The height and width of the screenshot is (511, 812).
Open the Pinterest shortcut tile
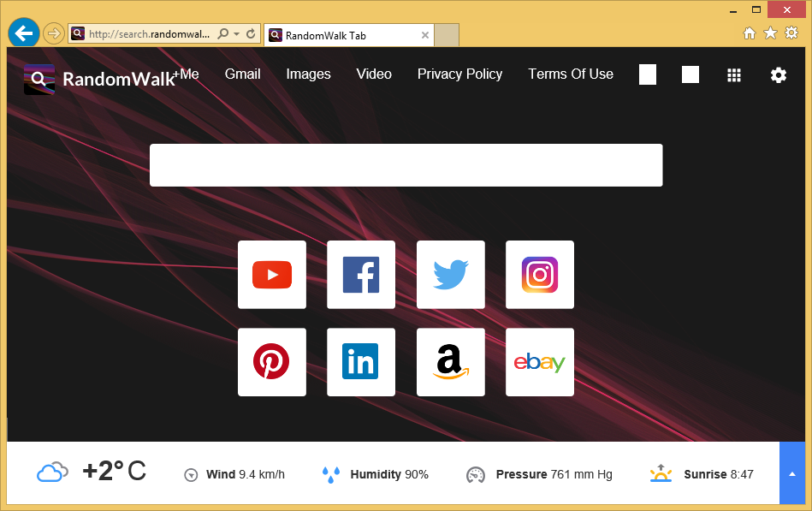(x=272, y=362)
